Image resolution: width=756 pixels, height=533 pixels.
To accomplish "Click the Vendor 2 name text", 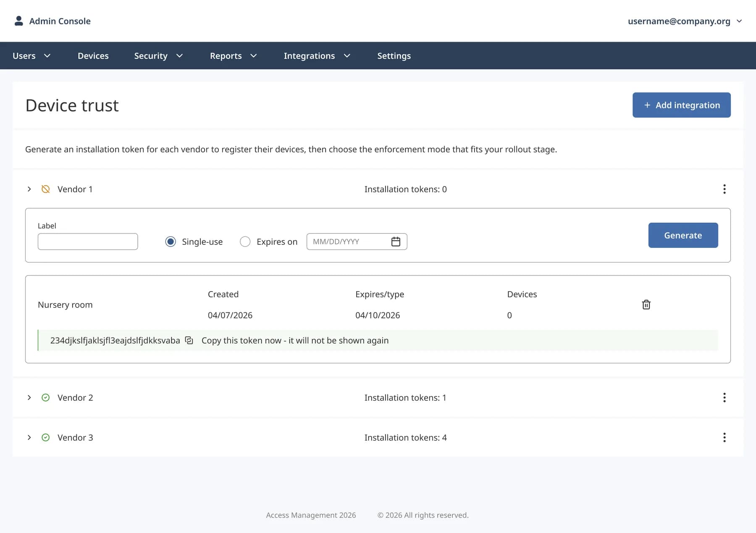I will [75, 397].
